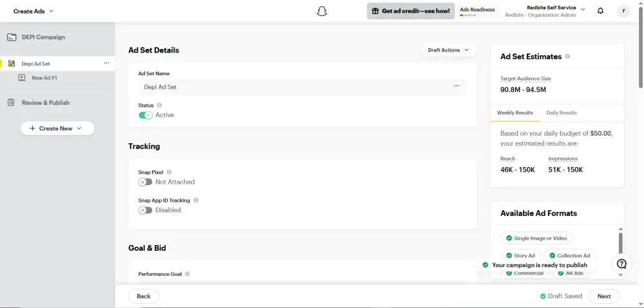Switch to the Daily Results tab
This screenshot has height=308, width=644.
562,113
